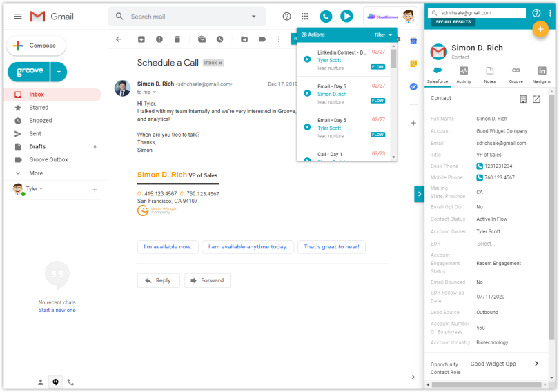The height and width of the screenshot is (392, 559).
Task: Open the Inbox folder
Action: click(x=52, y=95)
